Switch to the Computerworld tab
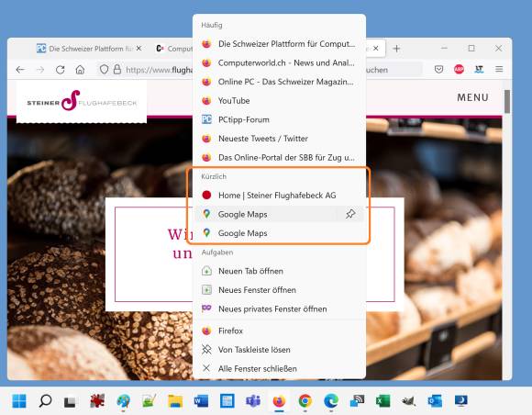Viewport: 532px width, 415px height. coord(173,49)
